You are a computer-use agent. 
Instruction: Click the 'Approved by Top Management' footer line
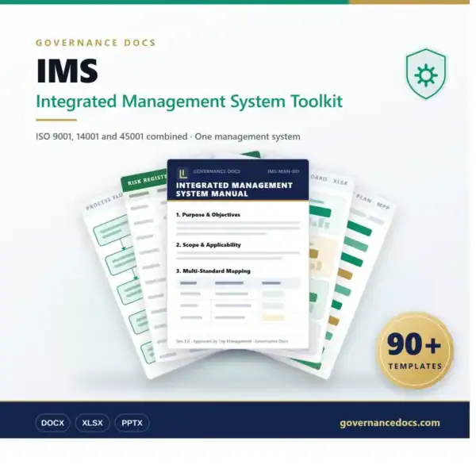click(x=232, y=341)
